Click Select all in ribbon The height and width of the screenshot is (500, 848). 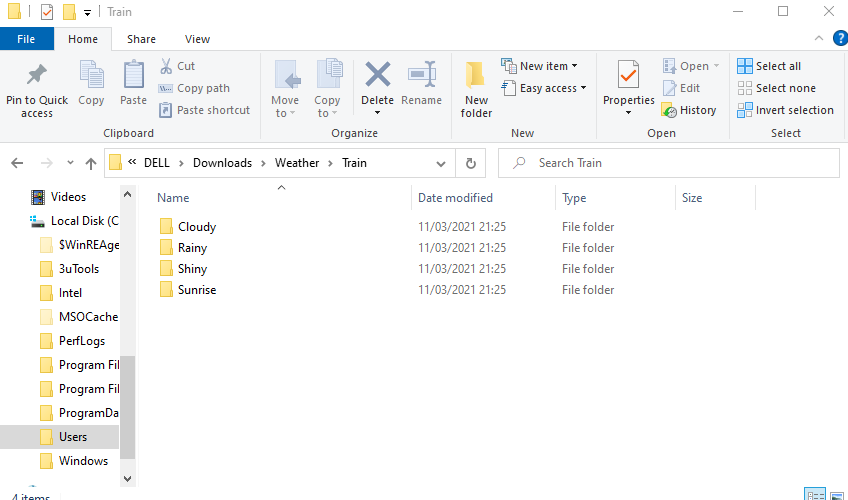pyautogui.click(x=769, y=66)
